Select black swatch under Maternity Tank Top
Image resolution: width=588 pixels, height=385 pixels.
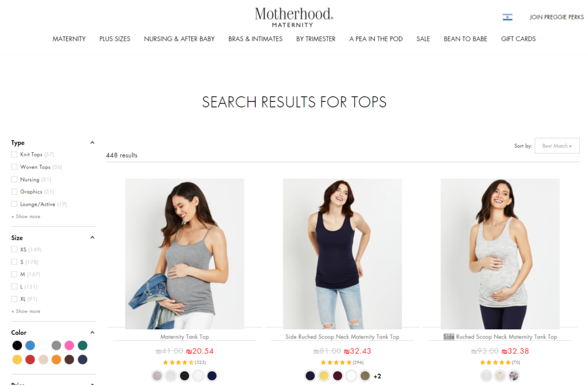coord(184,376)
